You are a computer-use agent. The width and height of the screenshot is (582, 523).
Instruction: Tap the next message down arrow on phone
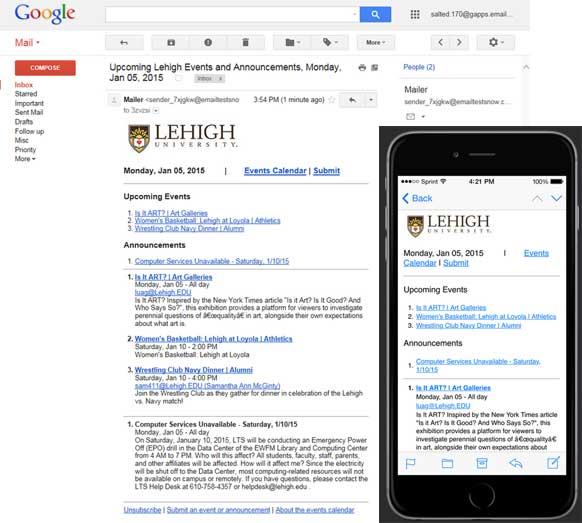pyautogui.click(x=556, y=198)
